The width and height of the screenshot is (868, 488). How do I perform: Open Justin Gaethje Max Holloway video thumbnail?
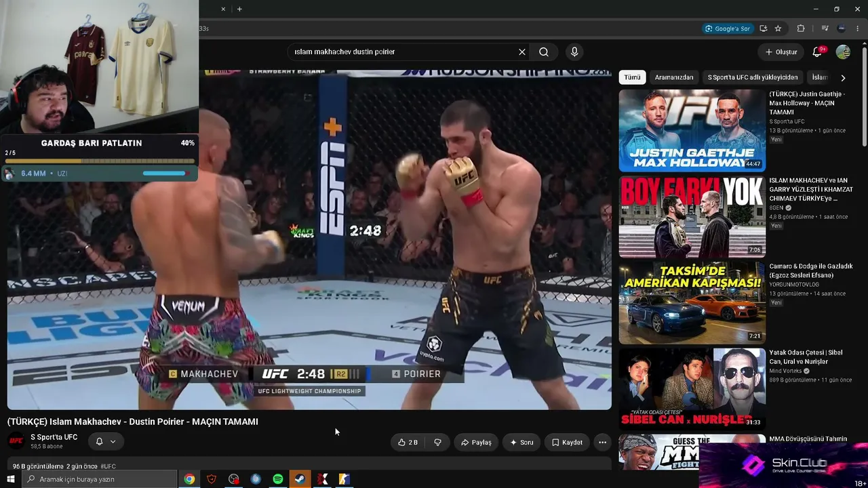[692, 131]
